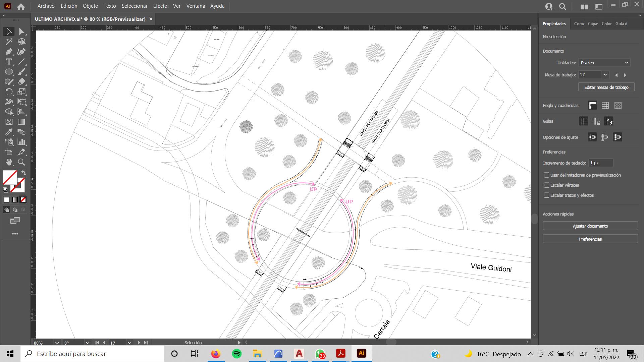Click the Ajustar documento button

coord(590,226)
